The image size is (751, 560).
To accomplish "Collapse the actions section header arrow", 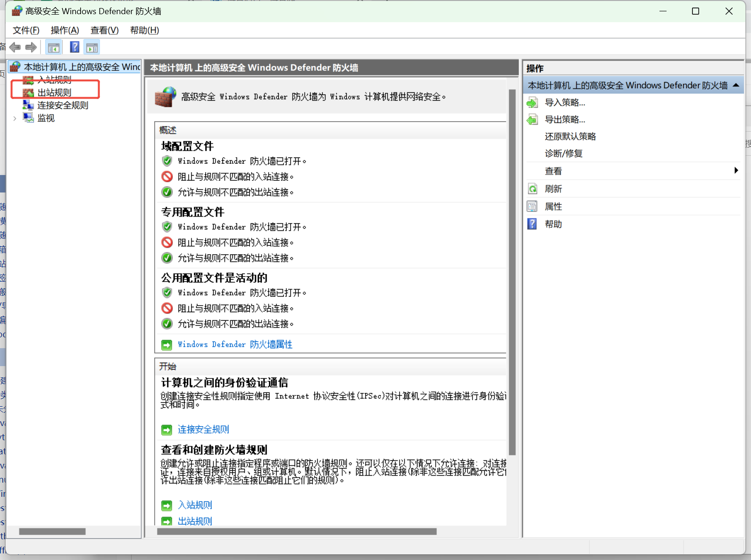I will [736, 85].
